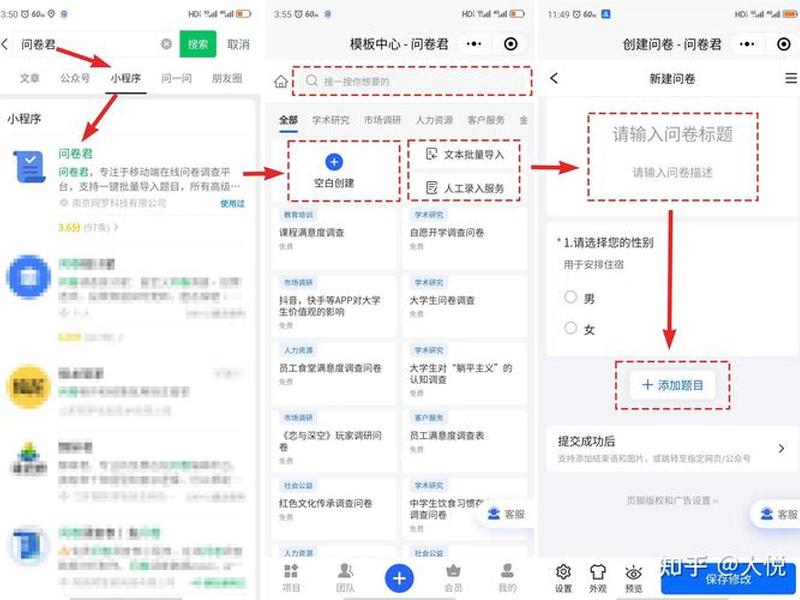Viewport: 800px width, 600px height.
Task: Switch to the 公众号 tab
Action: tap(75, 78)
